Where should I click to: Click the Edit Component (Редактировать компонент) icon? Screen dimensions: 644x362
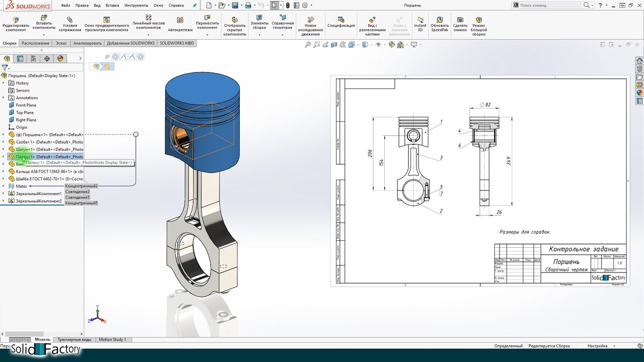[16, 19]
